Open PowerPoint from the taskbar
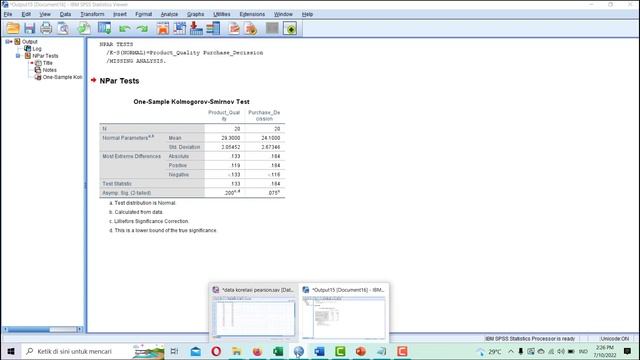640x360 pixels. (360, 351)
